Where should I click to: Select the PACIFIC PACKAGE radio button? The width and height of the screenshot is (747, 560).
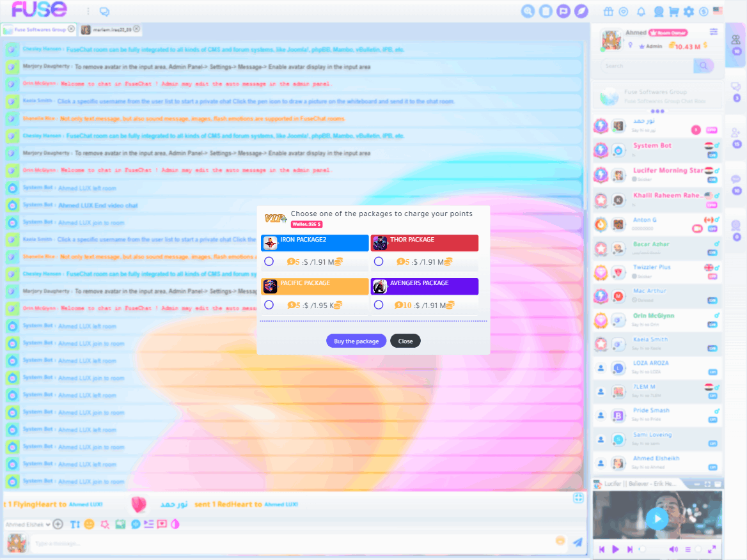pos(269,305)
